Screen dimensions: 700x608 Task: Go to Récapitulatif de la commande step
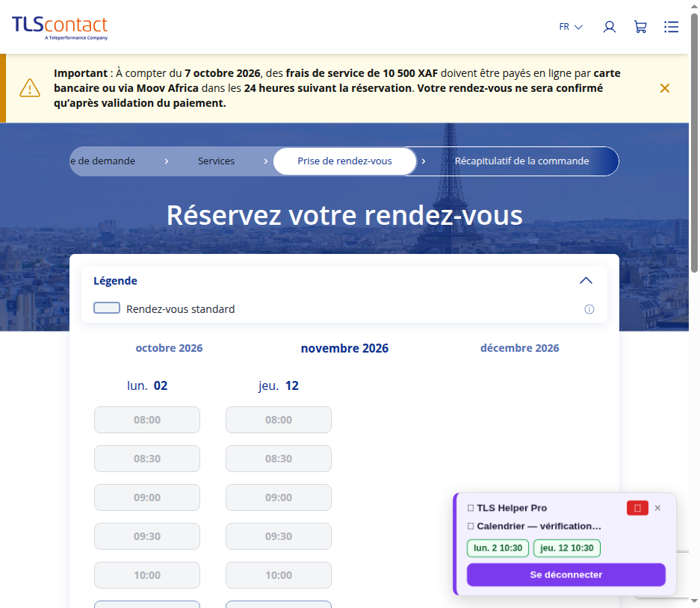(521, 161)
